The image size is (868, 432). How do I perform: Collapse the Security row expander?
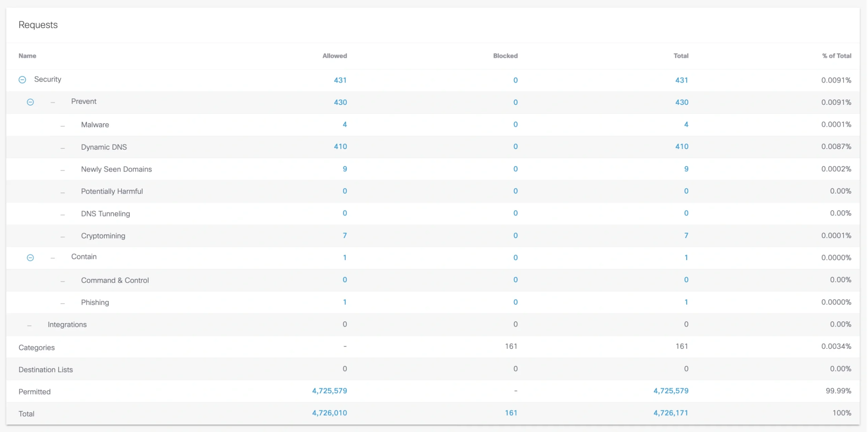(x=22, y=80)
